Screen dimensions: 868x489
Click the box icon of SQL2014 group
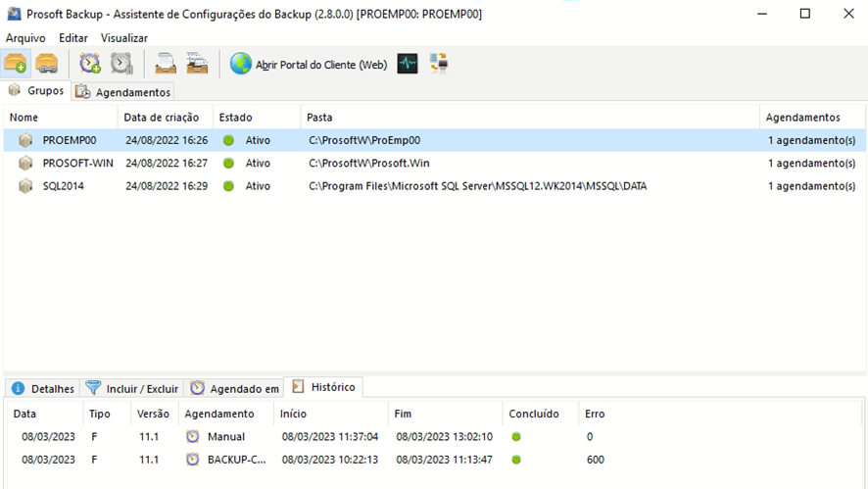click(25, 186)
